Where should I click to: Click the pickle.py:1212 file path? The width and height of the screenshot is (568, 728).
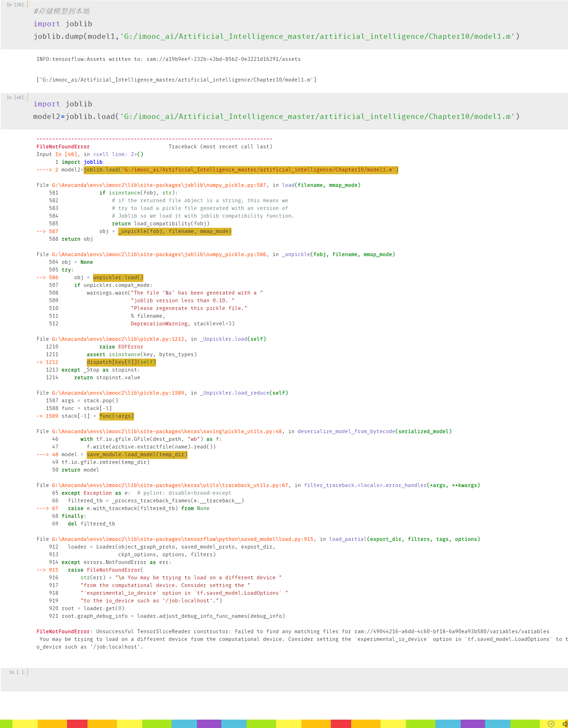click(118, 339)
